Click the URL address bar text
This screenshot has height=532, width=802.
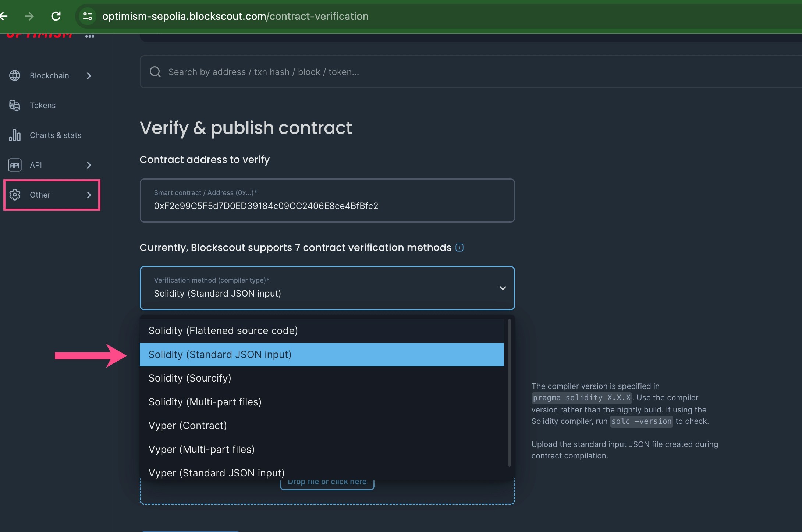[x=235, y=16]
